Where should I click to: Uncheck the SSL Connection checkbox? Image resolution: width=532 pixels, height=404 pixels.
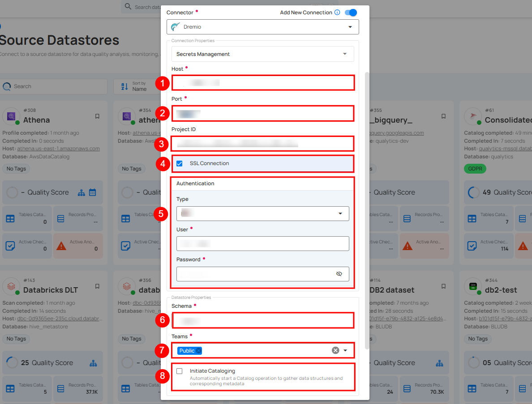click(x=180, y=163)
